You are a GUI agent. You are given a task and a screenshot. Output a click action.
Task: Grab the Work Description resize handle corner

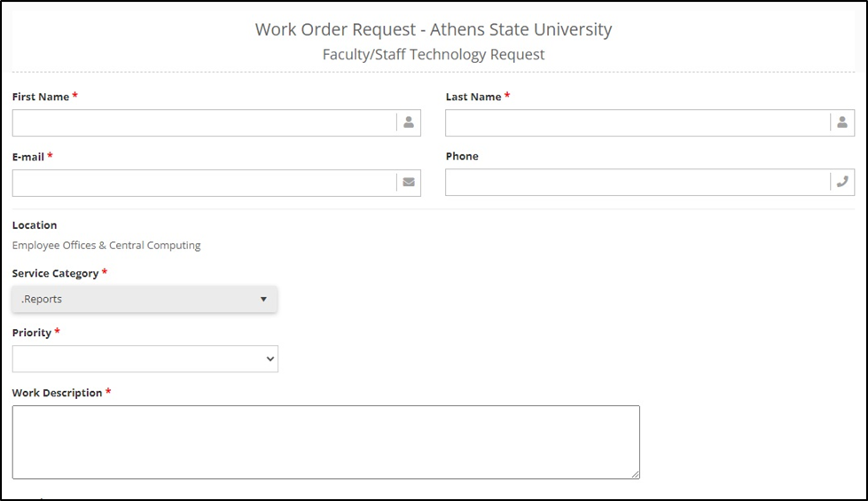coord(635,474)
